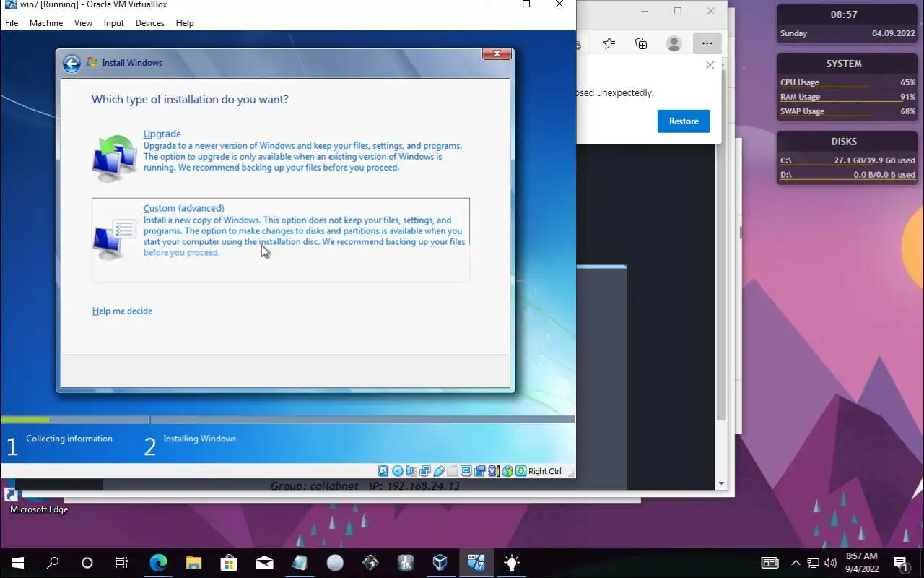
Task: Click the VirtualBox mouse integration green arrow icon
Action: (x=507, y=471)
